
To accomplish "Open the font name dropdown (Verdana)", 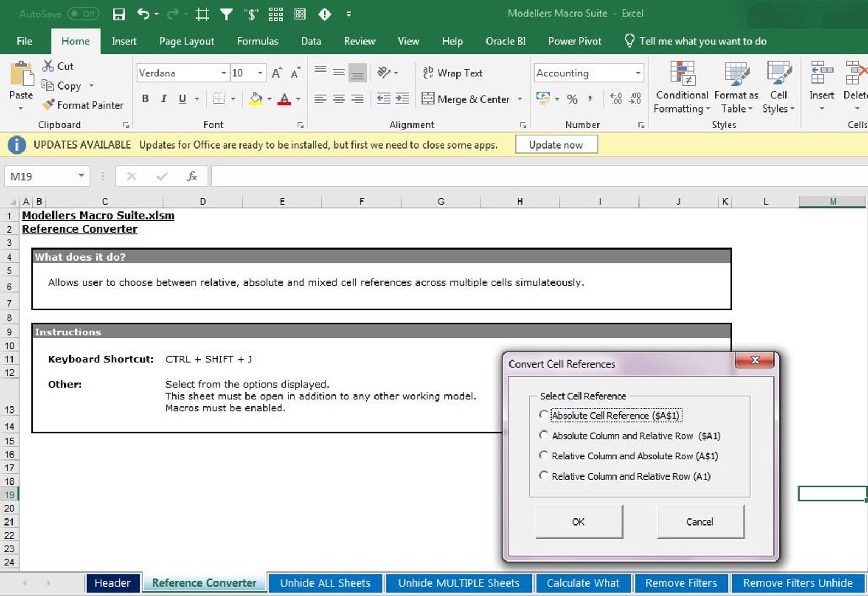I will (223, 73).
